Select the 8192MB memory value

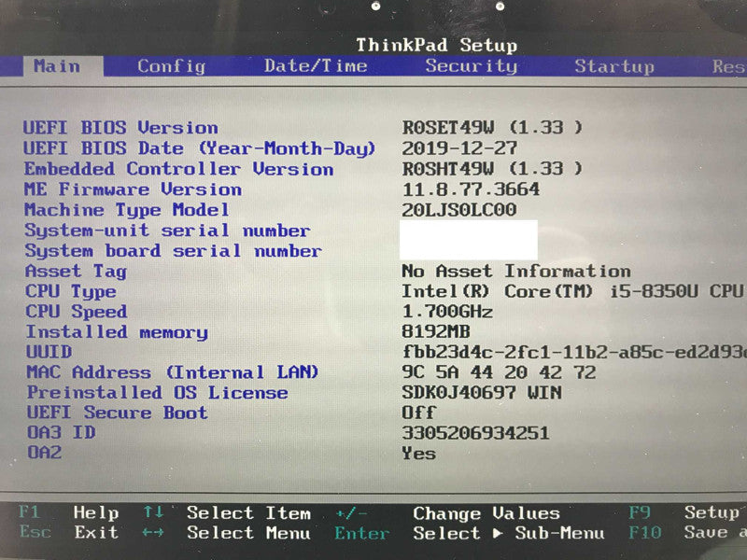[x=436, y=331]
